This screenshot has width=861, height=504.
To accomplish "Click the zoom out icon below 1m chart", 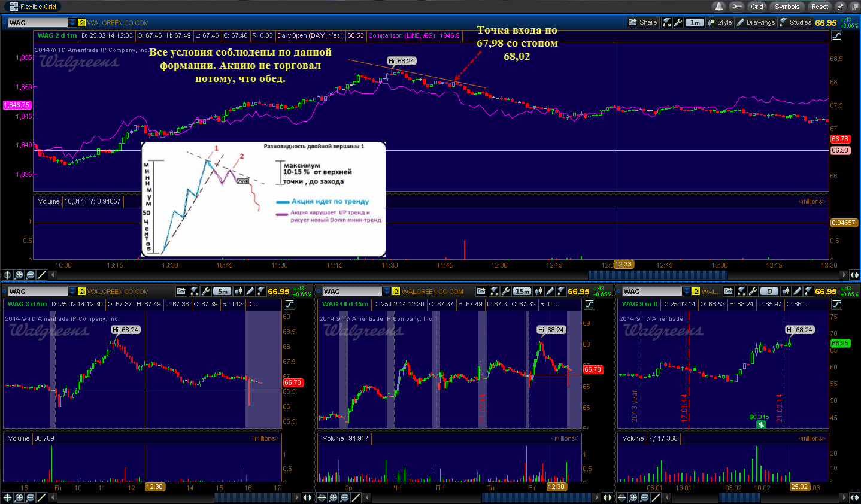I will [x=30, y=275].
